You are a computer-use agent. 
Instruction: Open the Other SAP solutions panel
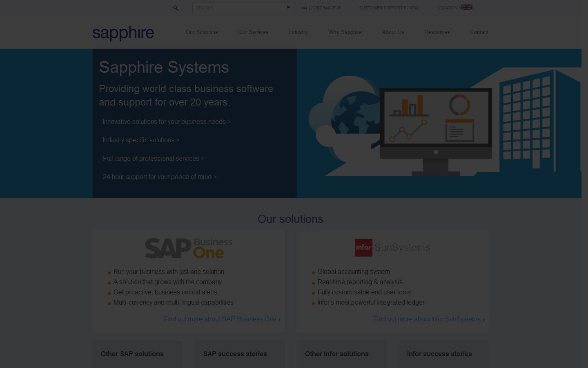(138, 355)
